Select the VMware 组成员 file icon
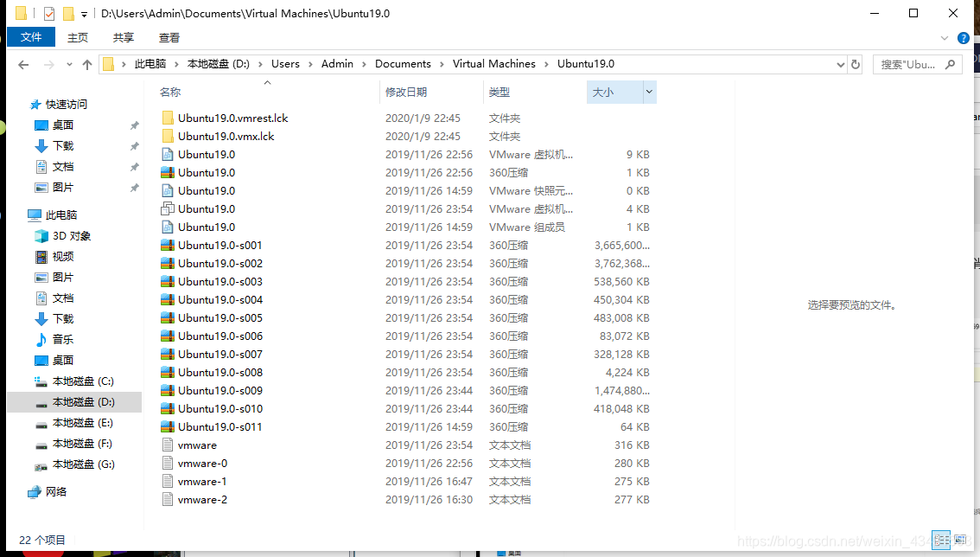Screen dimensions: 980x557 [168, 227]
